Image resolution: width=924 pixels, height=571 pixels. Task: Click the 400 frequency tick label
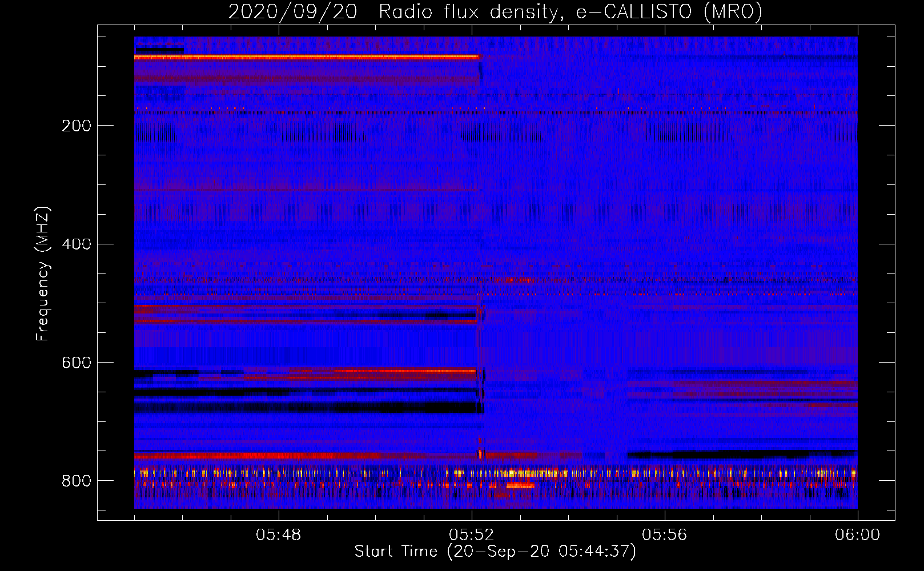(77, 244)
